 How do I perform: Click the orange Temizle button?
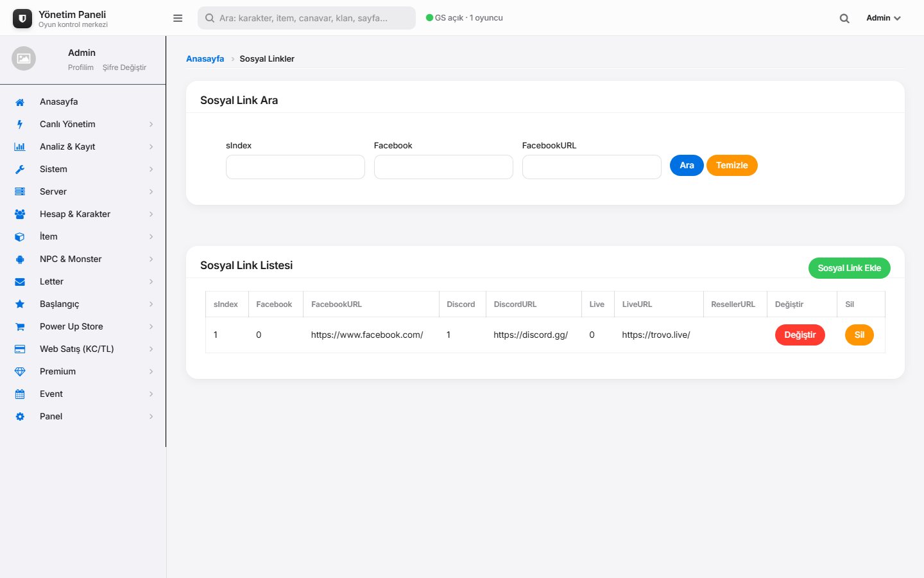pos(732,166)
